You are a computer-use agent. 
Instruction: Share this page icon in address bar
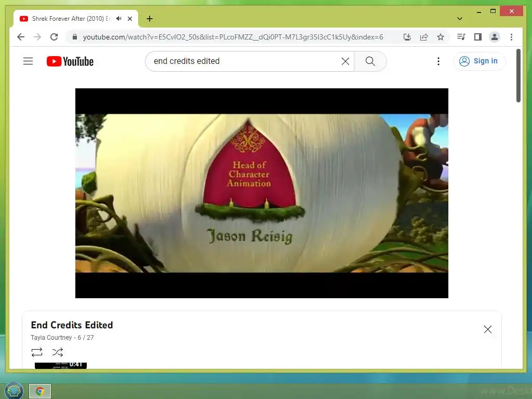point(424,37)
